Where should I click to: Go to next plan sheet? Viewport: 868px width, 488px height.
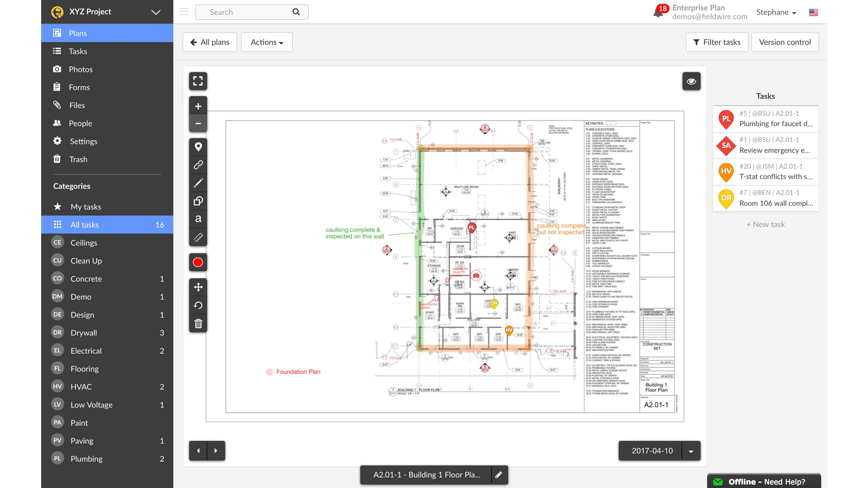(x=216, y=450)
